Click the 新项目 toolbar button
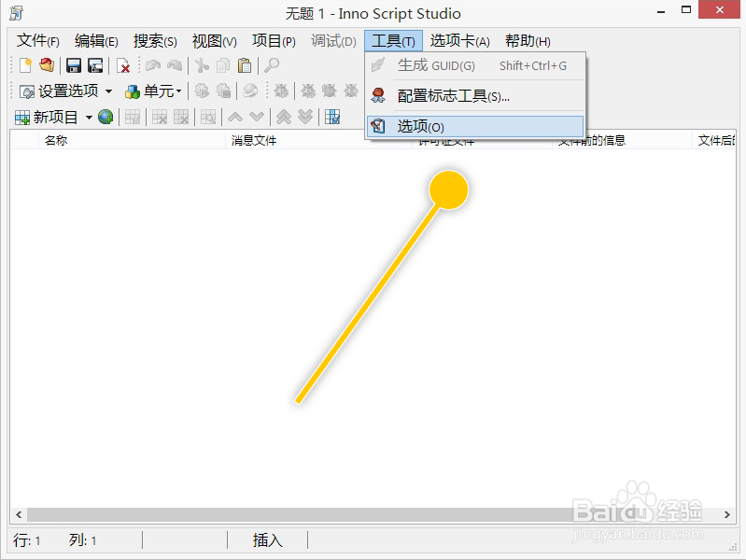 (x=46, y=117)
